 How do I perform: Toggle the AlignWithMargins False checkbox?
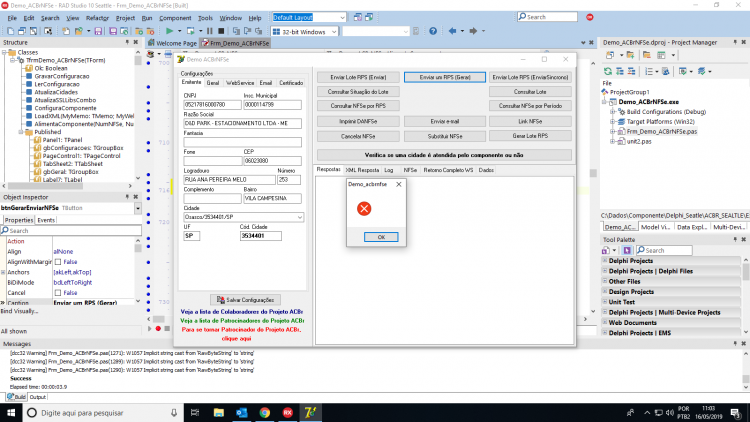58,262
